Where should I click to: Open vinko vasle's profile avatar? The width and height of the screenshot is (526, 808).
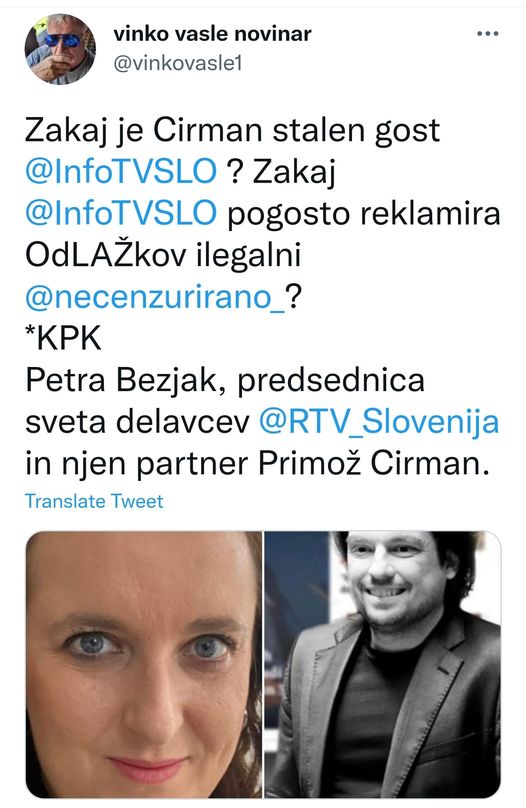[x=60, y=49]
